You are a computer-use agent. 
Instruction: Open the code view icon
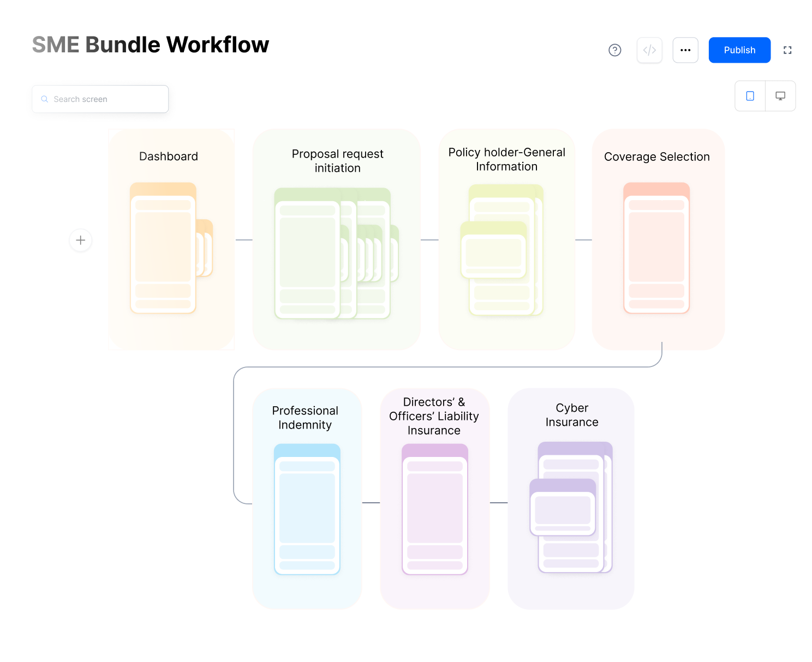point(649,50)
